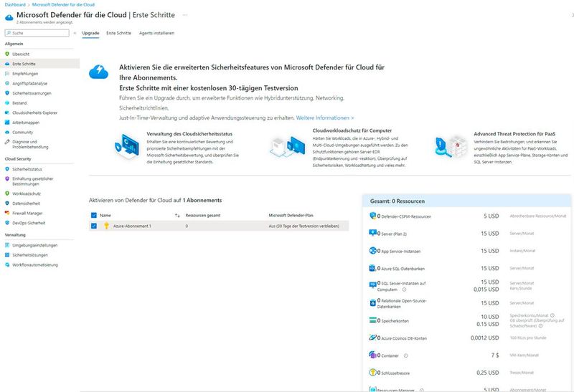This screenshot has width=574, height=392.
Task: Click the Arbeitsmappen icon
Action: click(x=7, y=123)
